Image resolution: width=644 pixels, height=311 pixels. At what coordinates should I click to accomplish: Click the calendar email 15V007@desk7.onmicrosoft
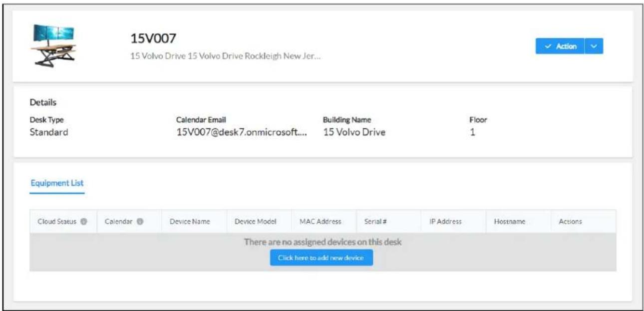point(242,132)
